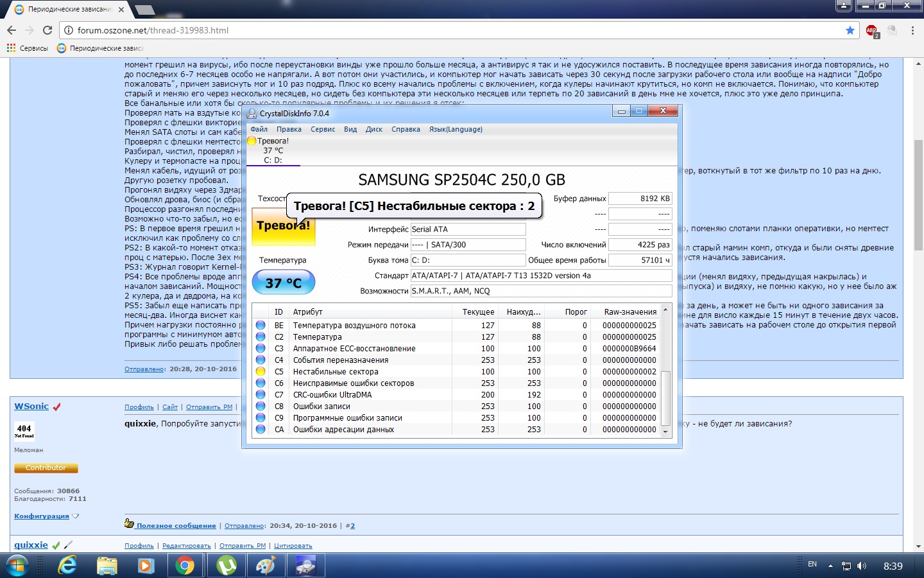
Task: Show hidden system tray icons
Action: coord(830,566)
